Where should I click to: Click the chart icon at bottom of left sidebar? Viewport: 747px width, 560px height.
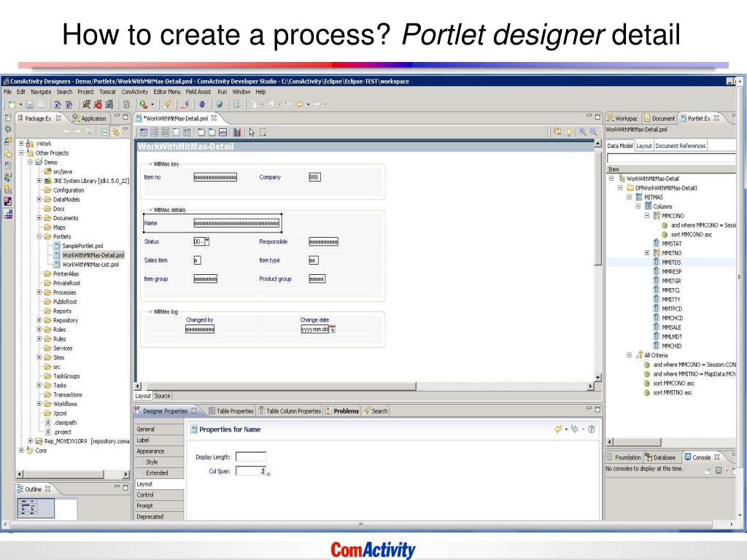(x=8, y=214)
